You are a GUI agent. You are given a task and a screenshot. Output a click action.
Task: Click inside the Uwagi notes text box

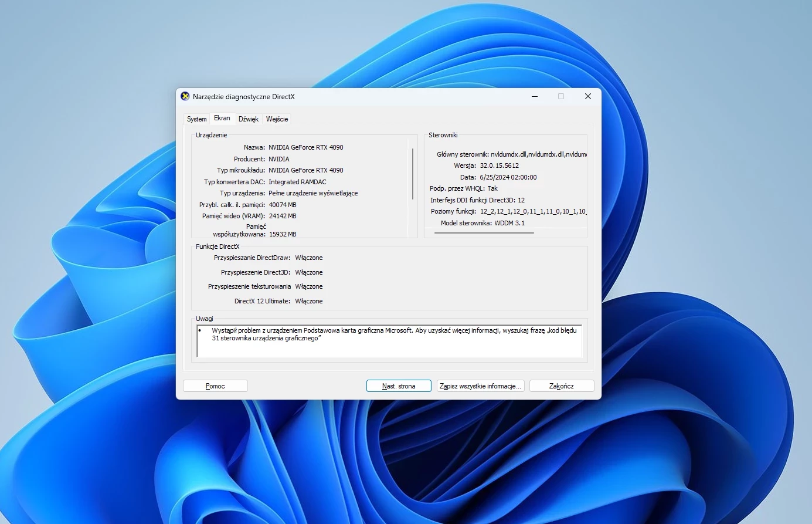pyautogui.click(x=389, y=341)
